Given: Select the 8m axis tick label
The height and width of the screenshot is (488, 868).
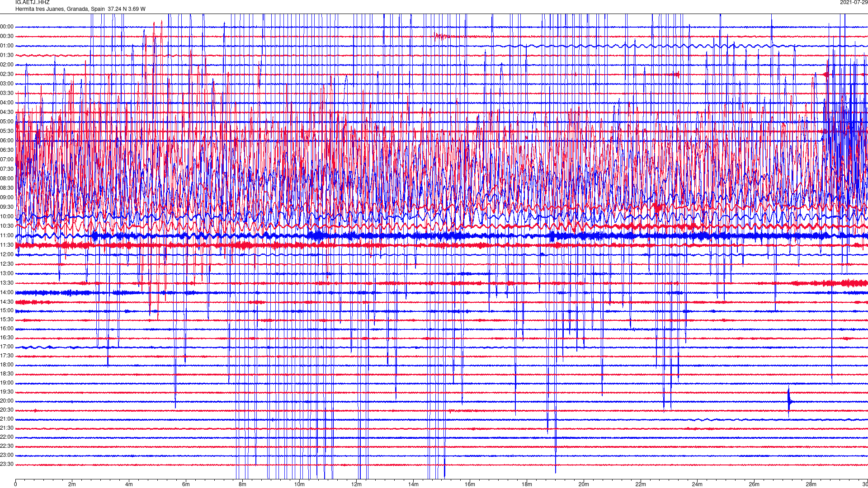Looking at the screenshot, I should pyautogui.click(x=242, y=484).
